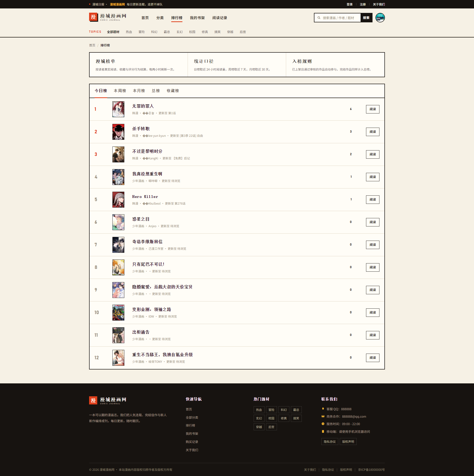The image size is (474, 476).
Task: Click the 科幻 tag in the footer 热门题材
Action: pyautogui.click(x=284, y=410)
